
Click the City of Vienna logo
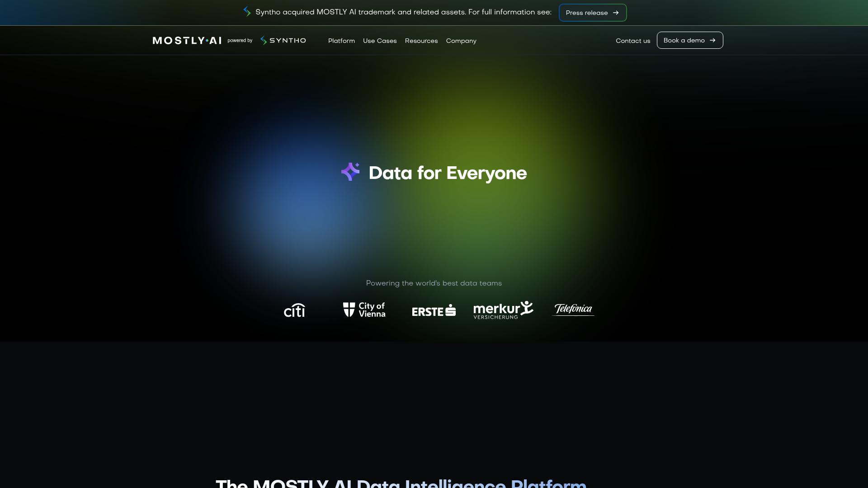coord(364,310)
